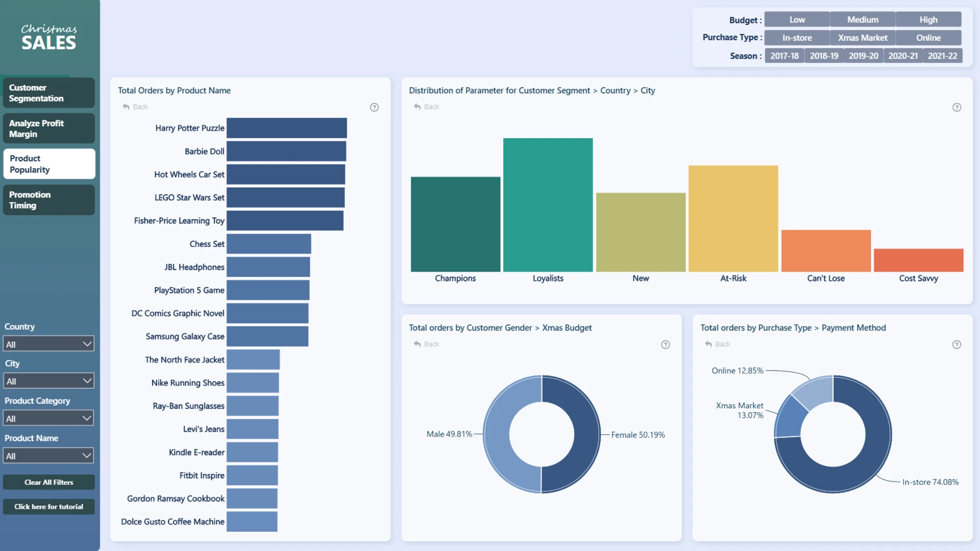Click the Ray-Ban Sunglasses bar
This screenshot has height=551, width=980.
click(253, 406)
